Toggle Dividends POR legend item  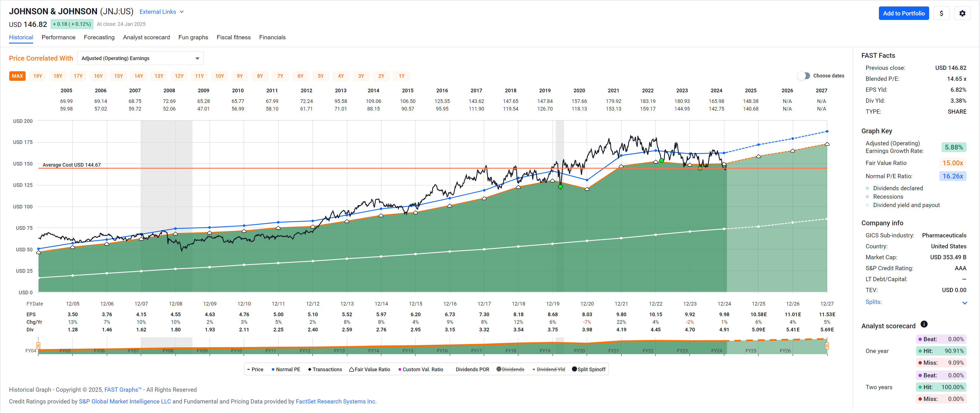[472, 369]
